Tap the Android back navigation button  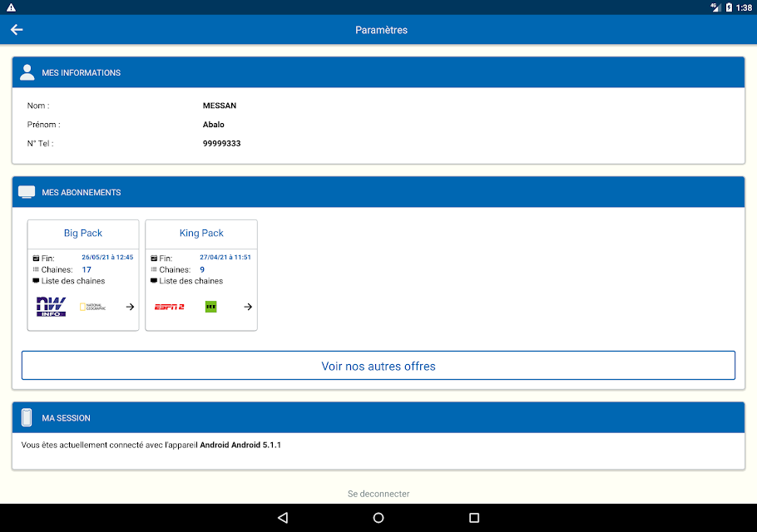point(284,518)
